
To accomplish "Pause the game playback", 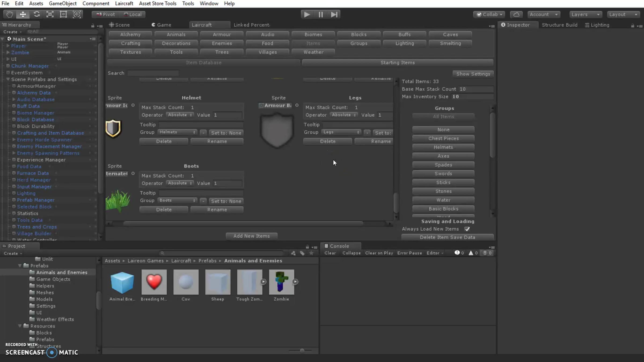I will (321, 14).
